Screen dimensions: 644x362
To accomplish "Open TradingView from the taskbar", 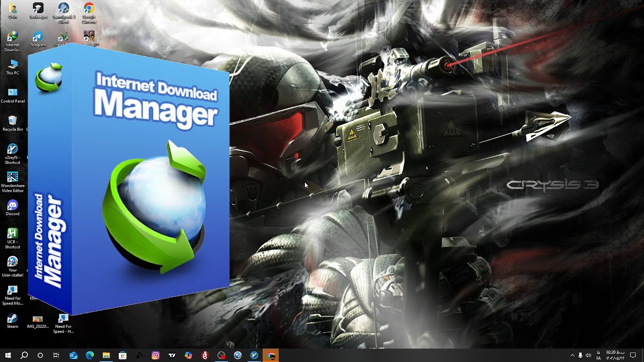I will 172,355.
